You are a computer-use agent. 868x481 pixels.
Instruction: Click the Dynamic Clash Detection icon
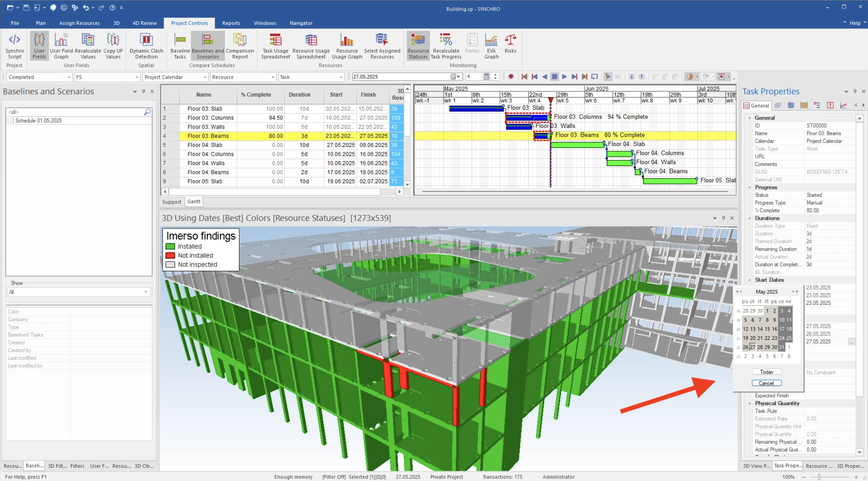point(146,45)
